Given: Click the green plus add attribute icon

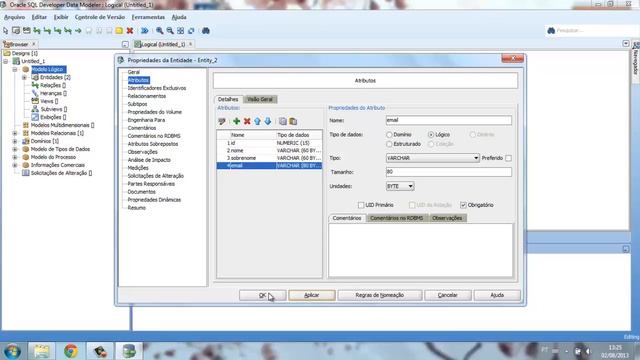Looking at the screenshot, I should tap(236, 121).
